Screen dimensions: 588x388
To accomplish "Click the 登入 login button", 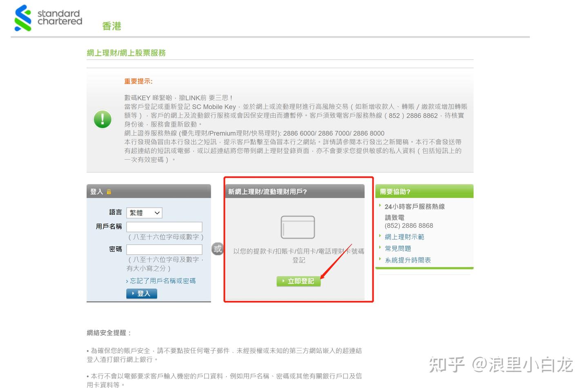I will coord(141,293).
